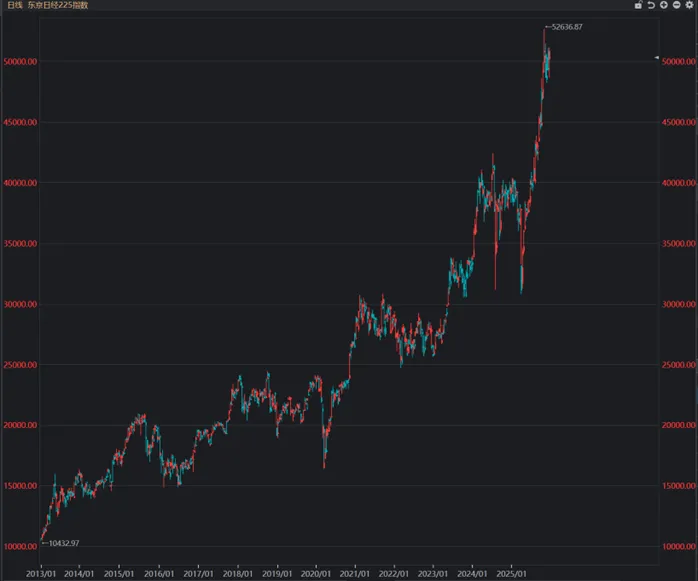
Task: Zoom in with the plus circle icon
Action: click(664, 5)
